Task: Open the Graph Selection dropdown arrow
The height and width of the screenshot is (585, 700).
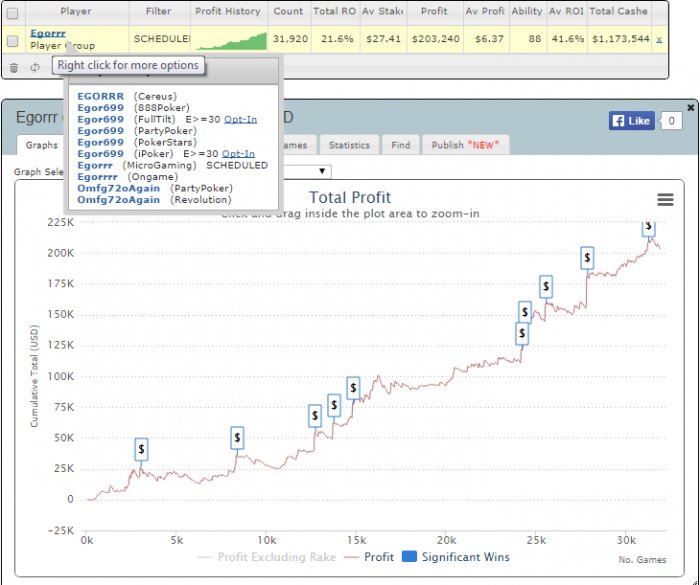Action: 322,171
